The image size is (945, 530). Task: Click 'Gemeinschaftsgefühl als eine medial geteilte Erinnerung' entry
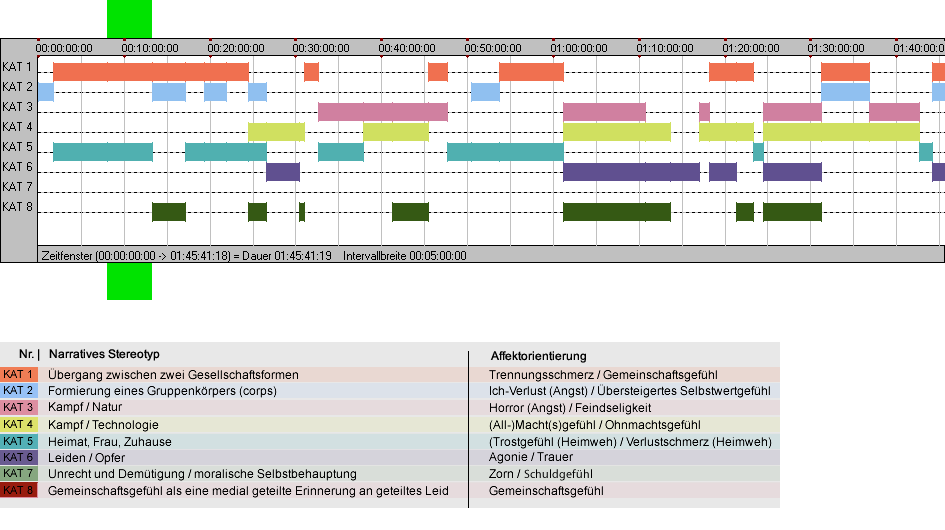pyautogui.click(x=248, y=491)
